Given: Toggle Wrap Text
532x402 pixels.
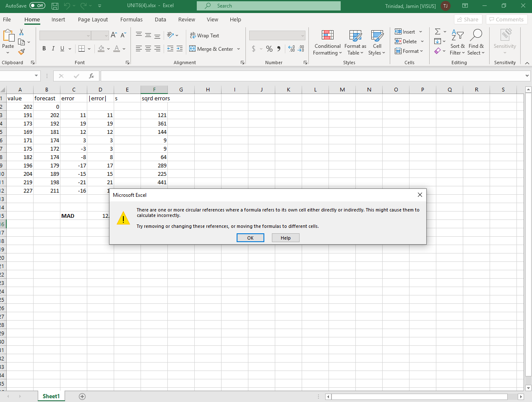Looking at the screenshot, I should pyautogui.click(x=204, y=36).
